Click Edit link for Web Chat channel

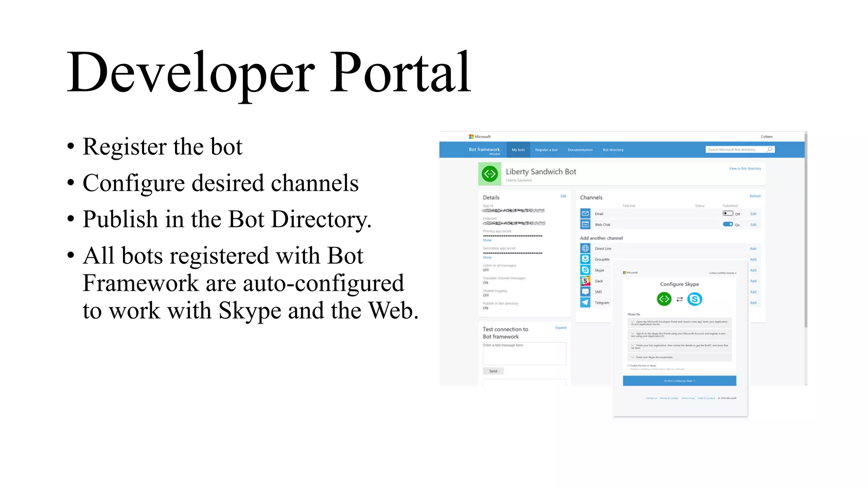pos(754,225)
